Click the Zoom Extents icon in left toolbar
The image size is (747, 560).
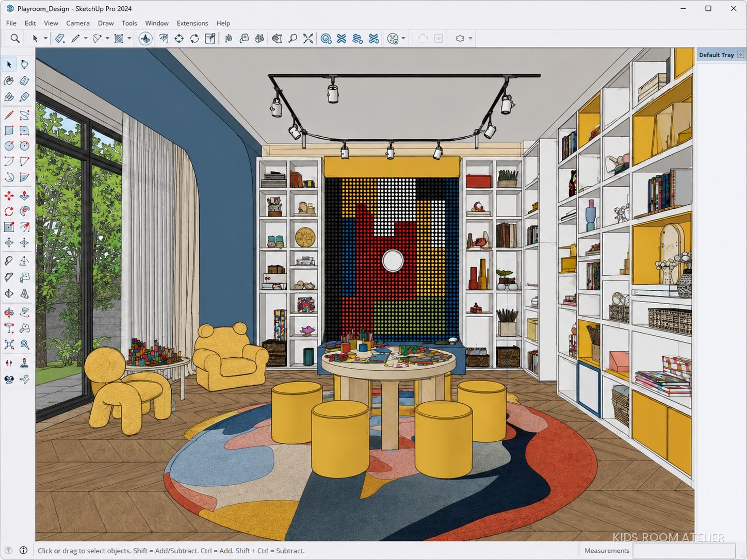[9, 344]
